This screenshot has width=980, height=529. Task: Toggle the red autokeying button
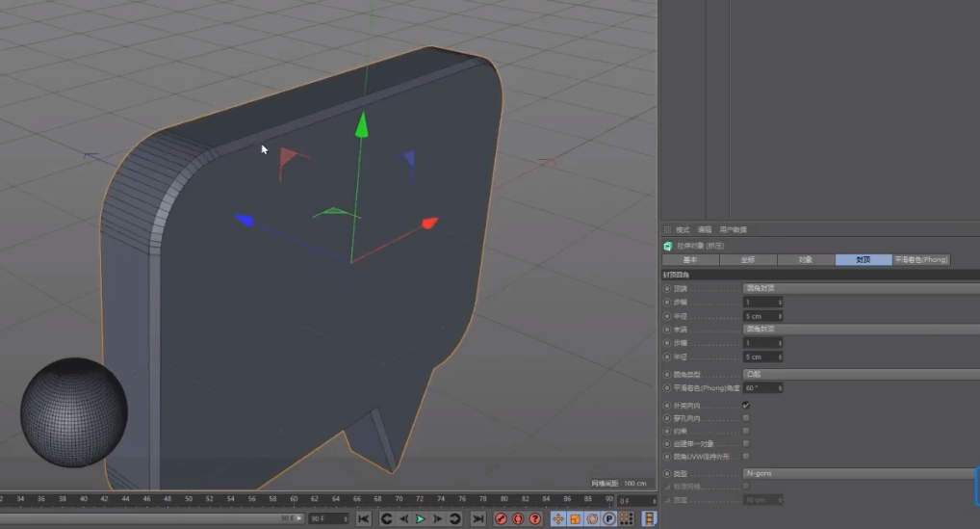pos(518,518)
